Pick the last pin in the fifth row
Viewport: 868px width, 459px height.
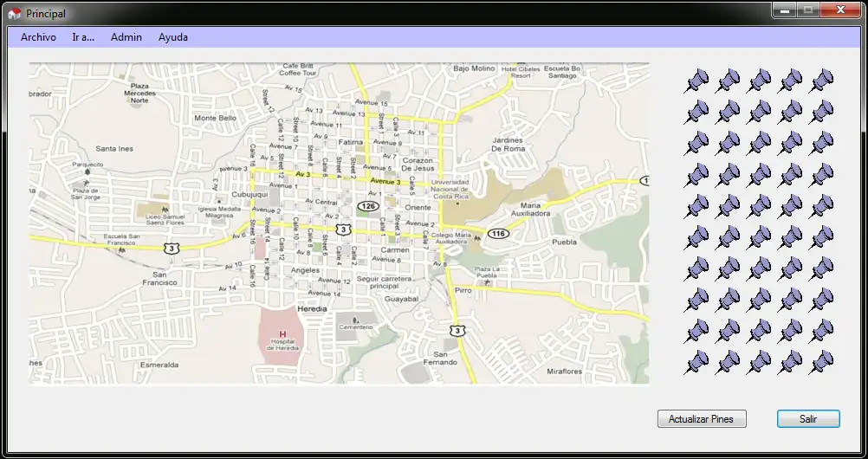click(821, 206)
